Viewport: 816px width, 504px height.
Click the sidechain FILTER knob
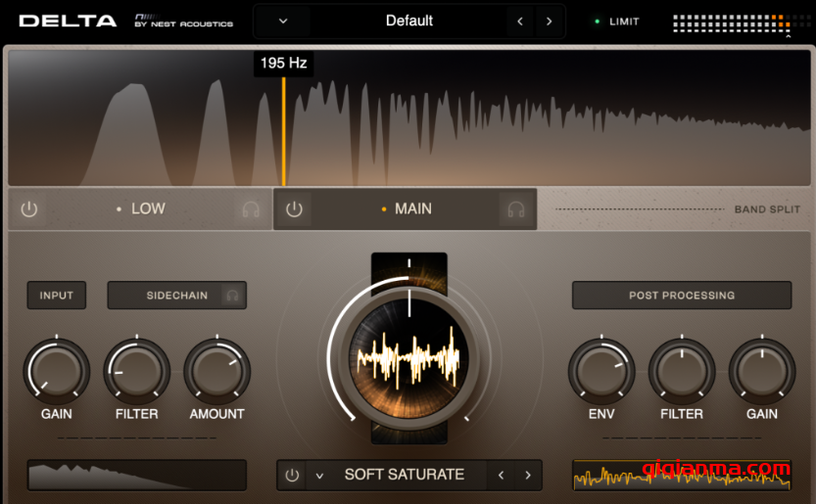click(x=137, y=371)
